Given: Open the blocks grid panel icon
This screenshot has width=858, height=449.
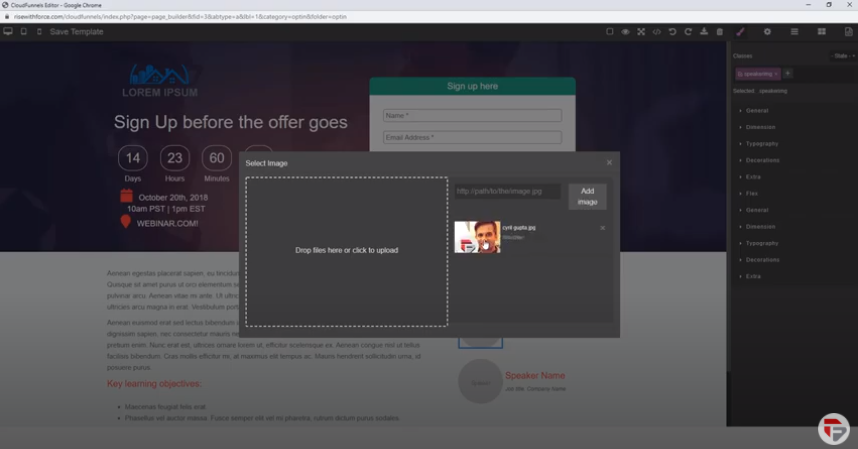Looking at the screenshot, I should click(822, 32).
